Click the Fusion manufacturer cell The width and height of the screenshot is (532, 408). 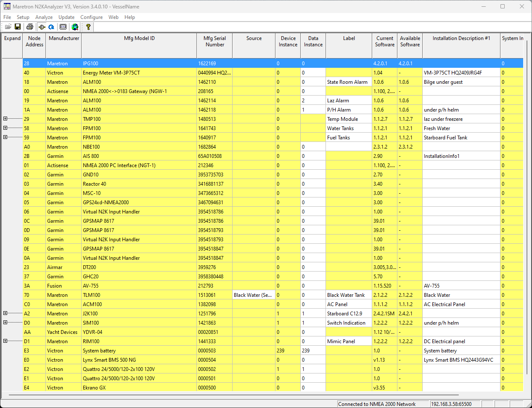(64, 286)
